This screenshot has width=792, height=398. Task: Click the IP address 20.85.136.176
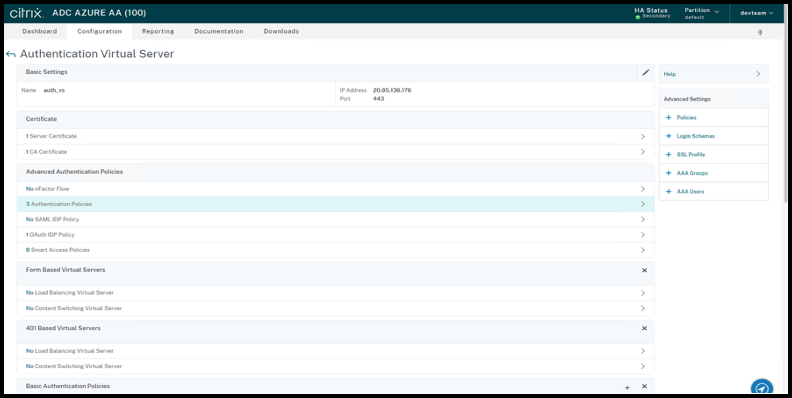(x=392, y=90)
